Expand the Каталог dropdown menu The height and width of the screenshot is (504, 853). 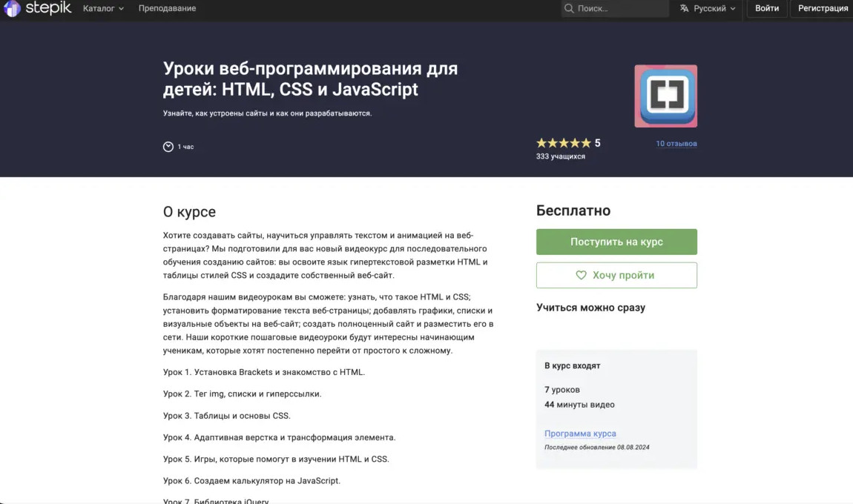(103, 9)
